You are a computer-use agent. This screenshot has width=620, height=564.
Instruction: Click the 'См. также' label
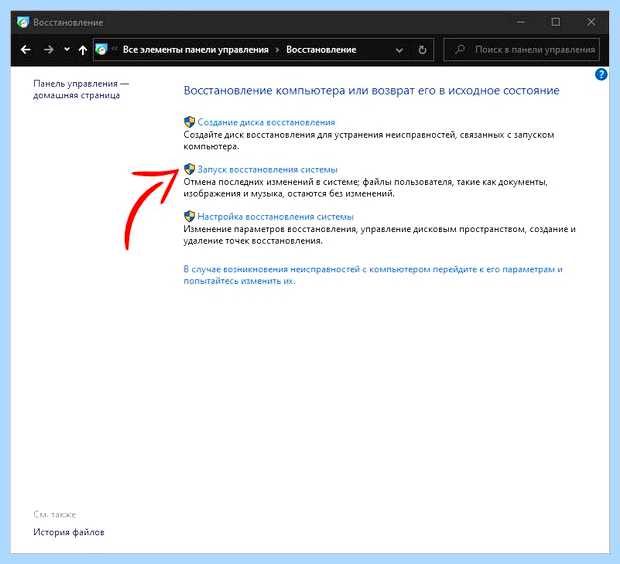(55, 515)
